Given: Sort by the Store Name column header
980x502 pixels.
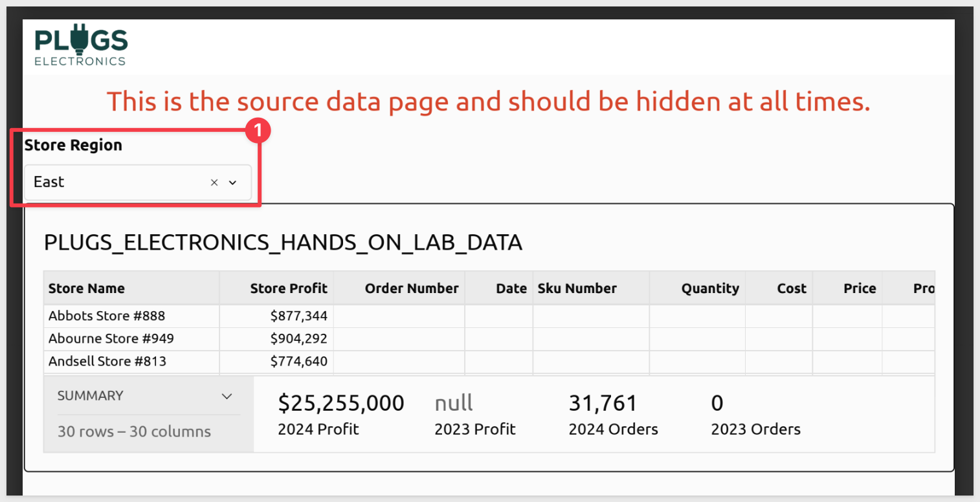Looking at the screenshot, I should coord(87,289).
